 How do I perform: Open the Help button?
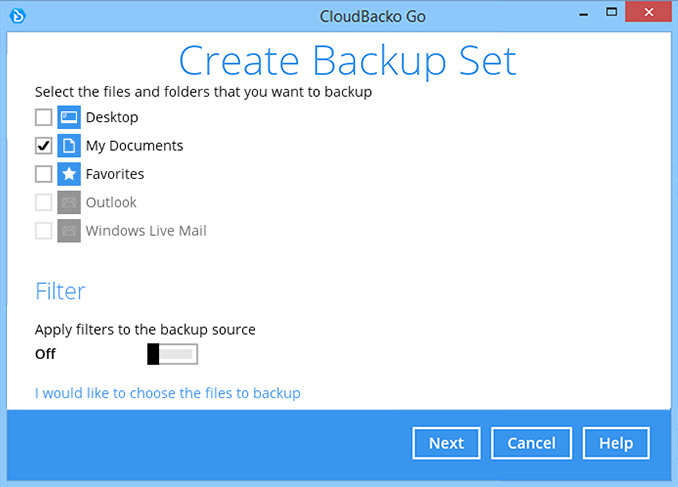(x=616, y=443)
